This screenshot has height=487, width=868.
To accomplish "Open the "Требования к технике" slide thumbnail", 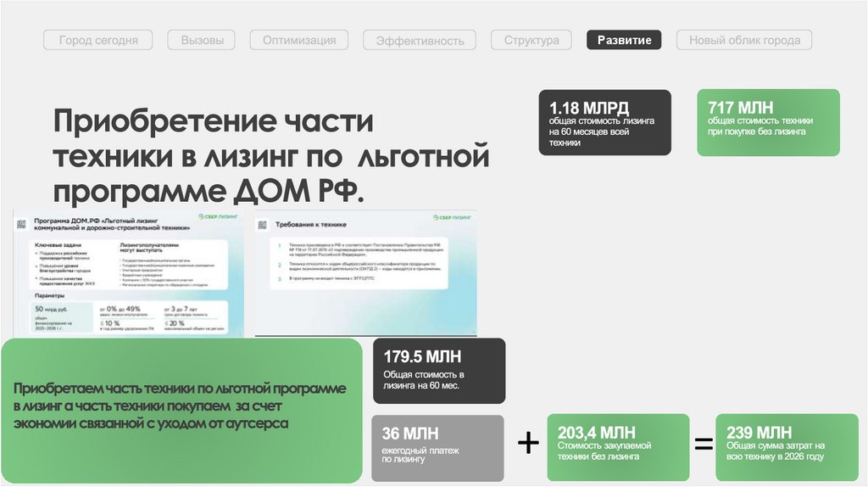I will (366, 273).
